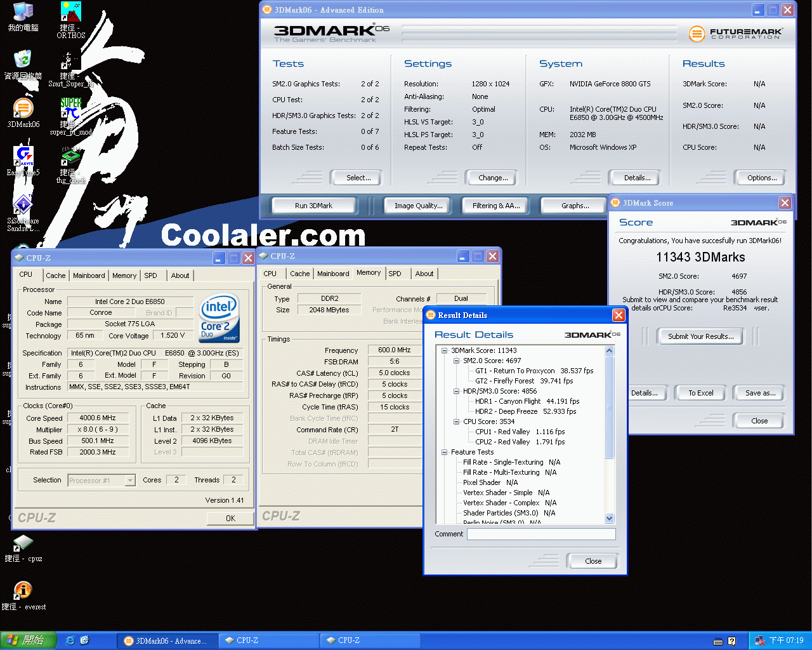Open SPD tab in right CPU-Z window
The width and height of the screenshot is (812, 650).
click(x=395, y=274)
